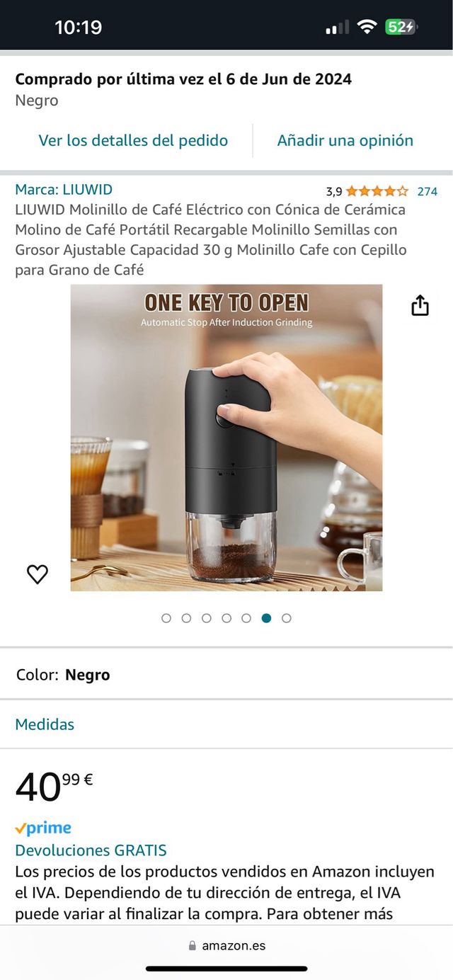
Task: Tap the lock icon in address bar
Action: (193, 946)
